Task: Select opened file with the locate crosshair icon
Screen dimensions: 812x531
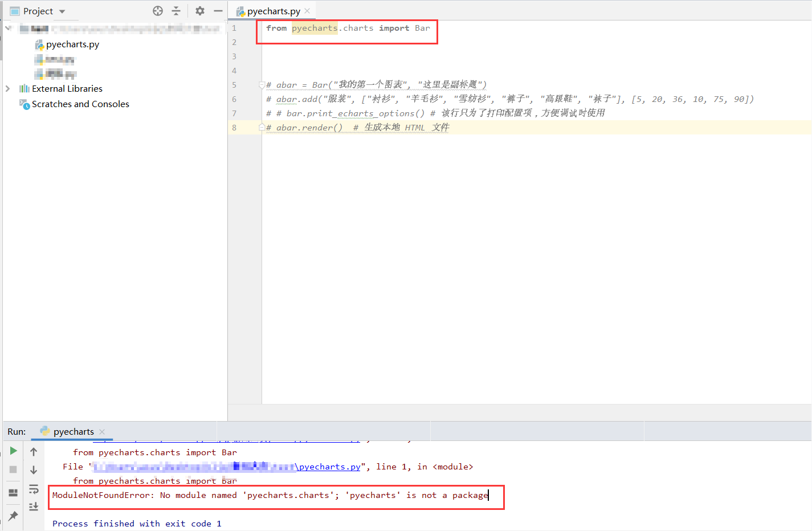Action: (x=157, y=10)
